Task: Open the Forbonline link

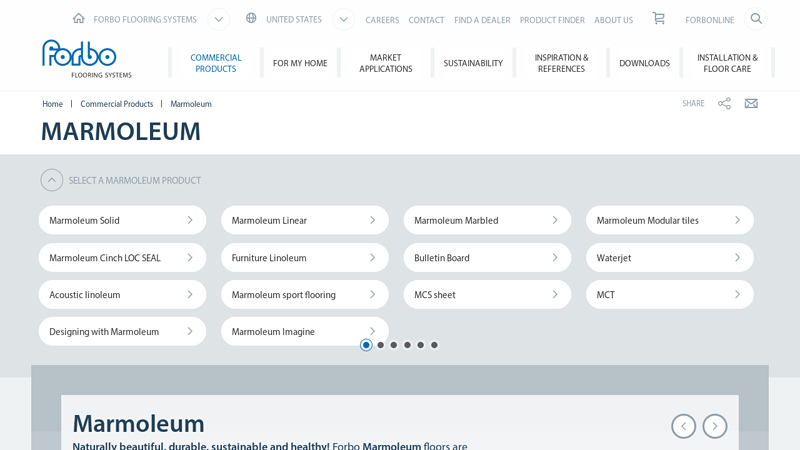Action: [x=710, y=20]
